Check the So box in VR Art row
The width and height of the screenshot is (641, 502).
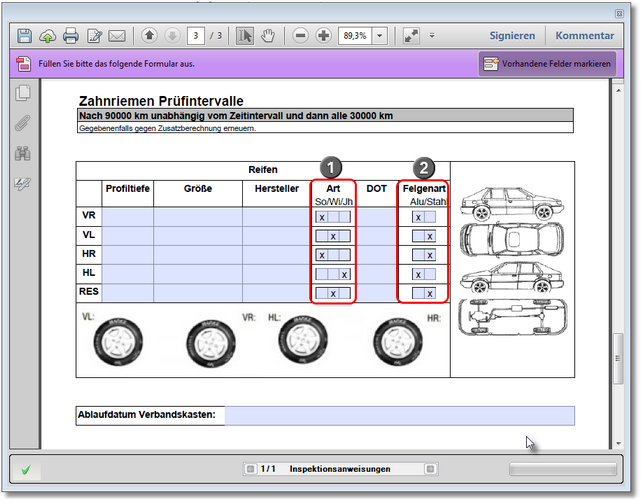point(322,217)
